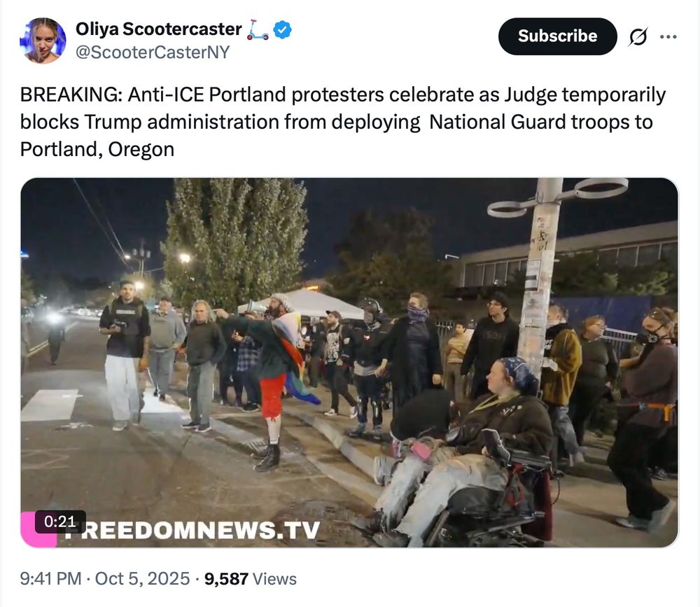Click the Oct 5, 2025 date
This screenshot has width=700, height=607.
click(x=142, y=578)
